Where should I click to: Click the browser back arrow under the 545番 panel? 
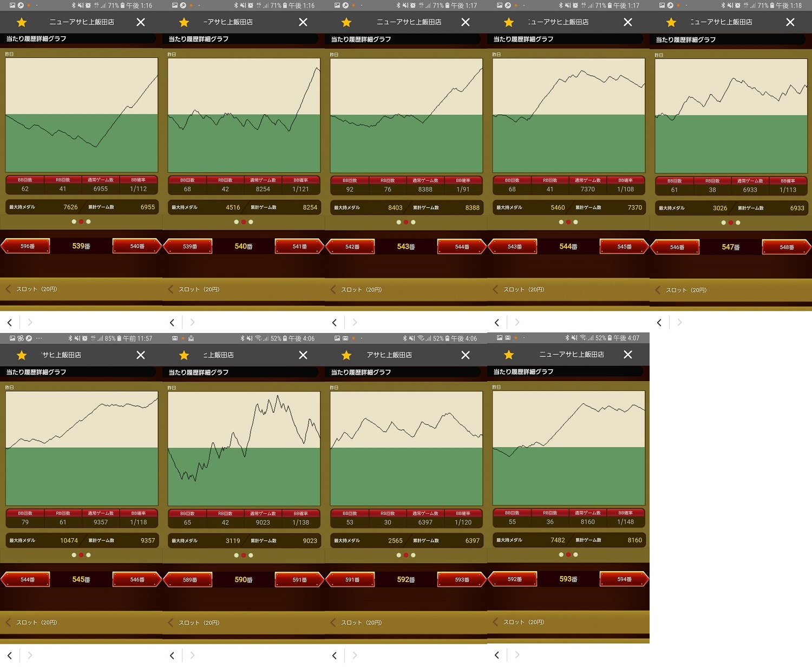click(x=10, y=656)
